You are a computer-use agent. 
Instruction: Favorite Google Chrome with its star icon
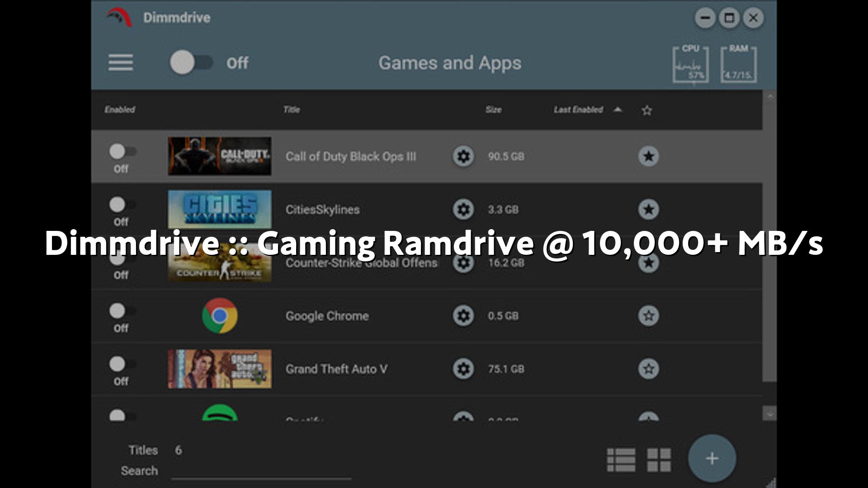coord(648,316)
